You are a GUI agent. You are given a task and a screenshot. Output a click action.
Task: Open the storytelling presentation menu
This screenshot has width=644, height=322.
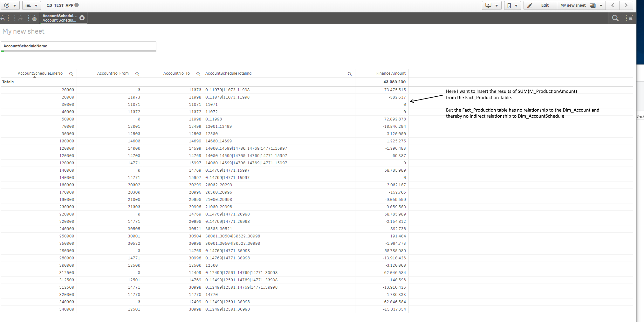pyautogui.click(x=491, y=5)
